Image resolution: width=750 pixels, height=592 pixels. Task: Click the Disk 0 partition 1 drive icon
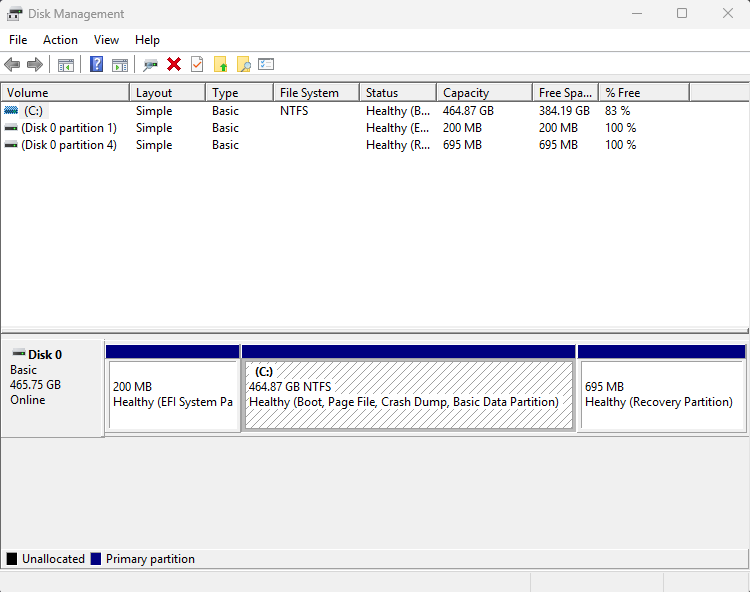[x=11, y=128]
